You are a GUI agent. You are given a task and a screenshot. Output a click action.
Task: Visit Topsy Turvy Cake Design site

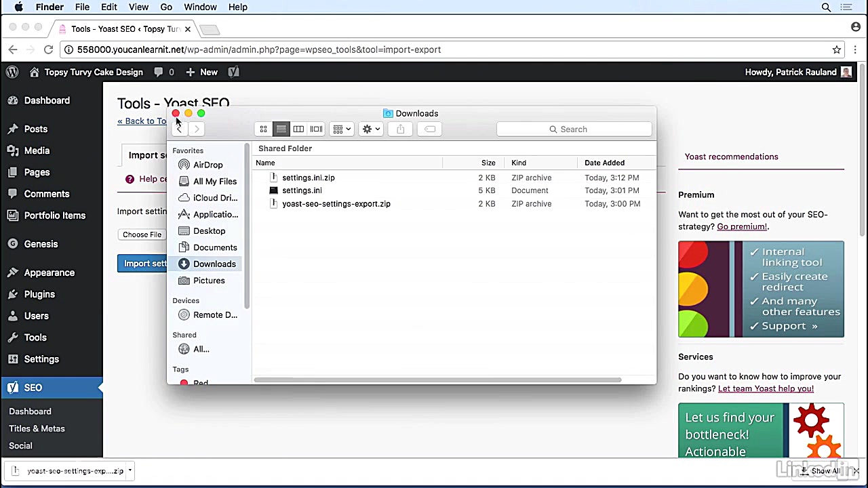[86, 72]
